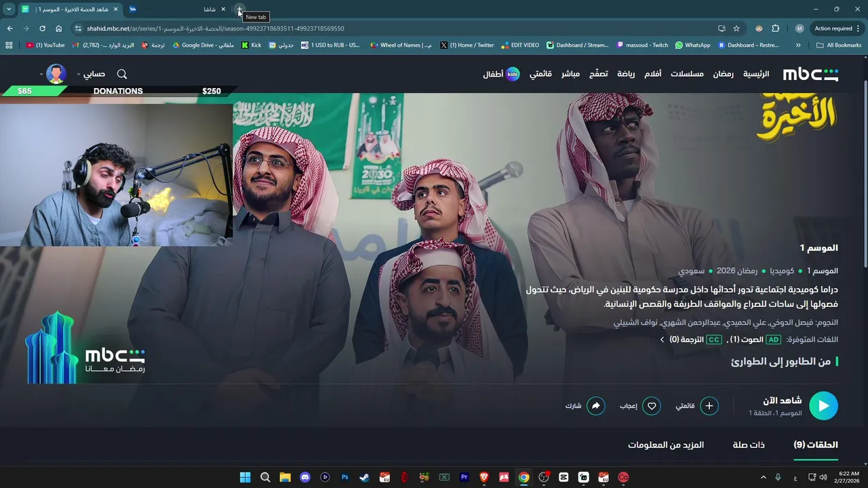Open the Ramadan (رمضان) menu item
This screenshot has height=488, width=868.
[723, 74]
